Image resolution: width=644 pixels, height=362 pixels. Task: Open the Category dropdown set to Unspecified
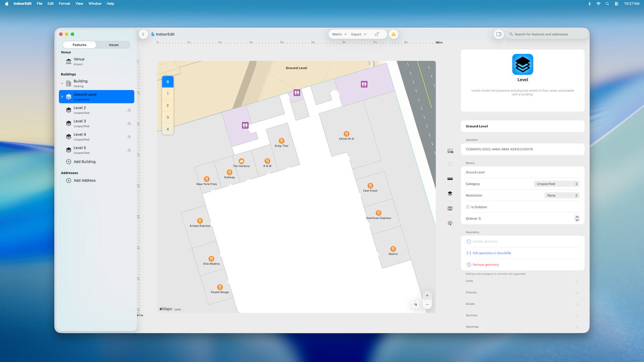[557, 184]
